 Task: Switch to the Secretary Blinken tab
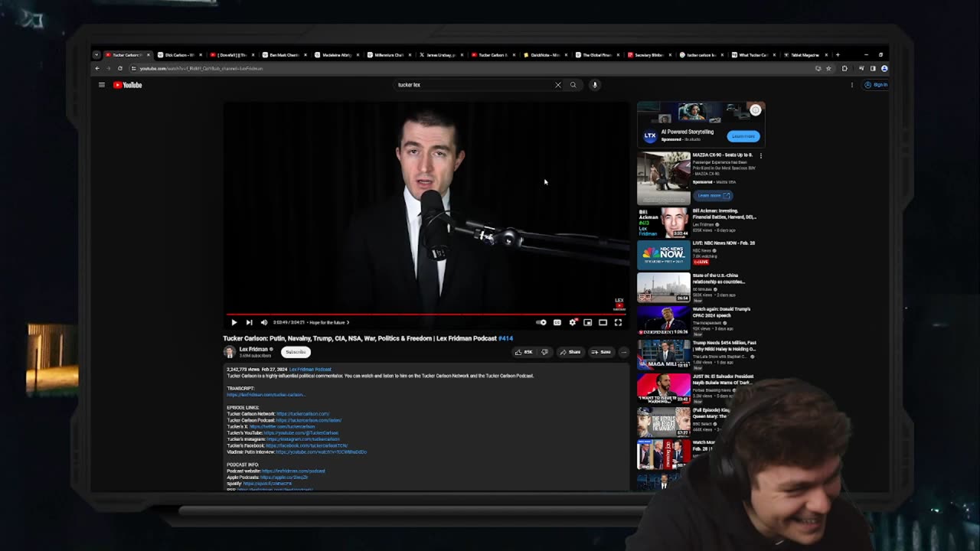649,55
